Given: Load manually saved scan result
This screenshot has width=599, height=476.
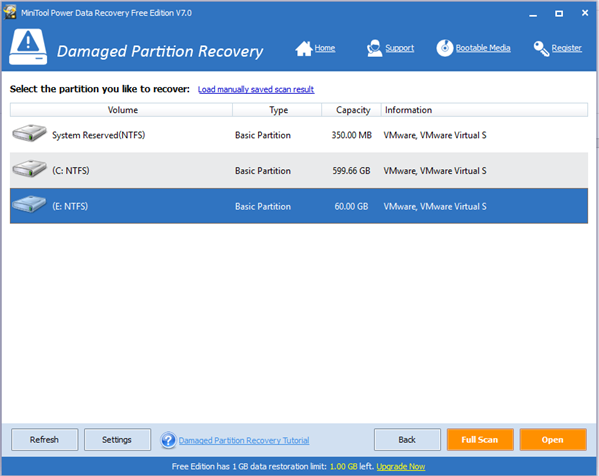Looking at the screenshot, I should pyautogui.click(x=256, y=89).
